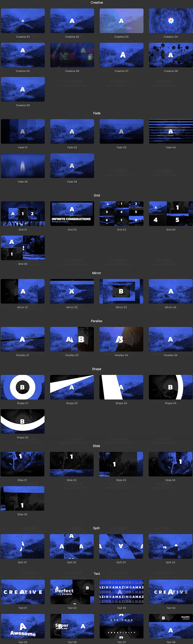Pick the Text 03 Amazing pattern thumbnail

tap(121, 592)
